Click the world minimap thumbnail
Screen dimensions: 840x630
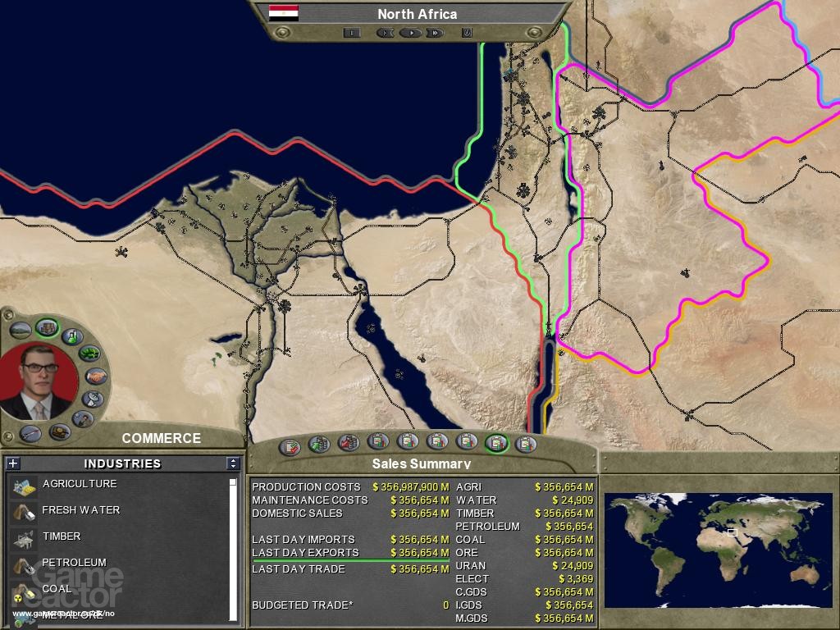[x=718, y=550]
